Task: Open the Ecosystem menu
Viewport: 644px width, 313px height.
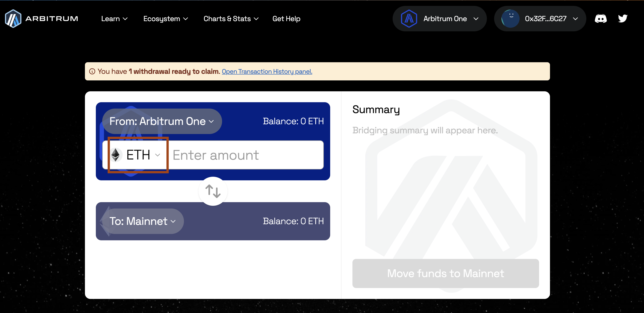Action: click(164, 18)
